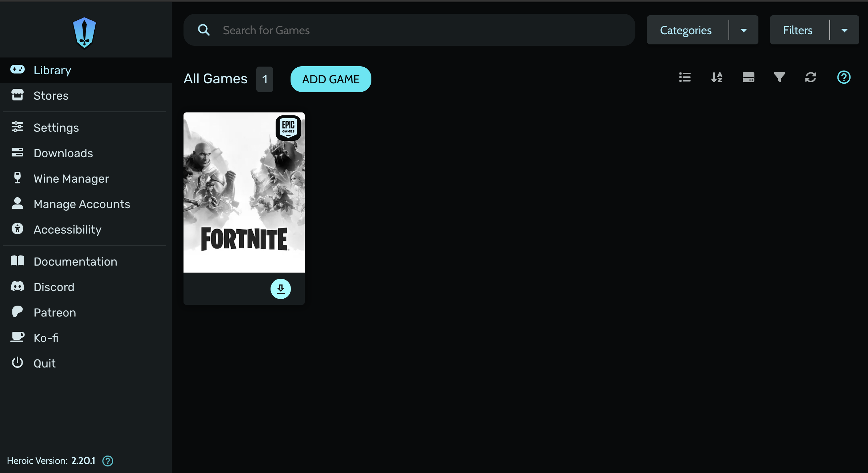Open the Downloads section

click(63, 153)
